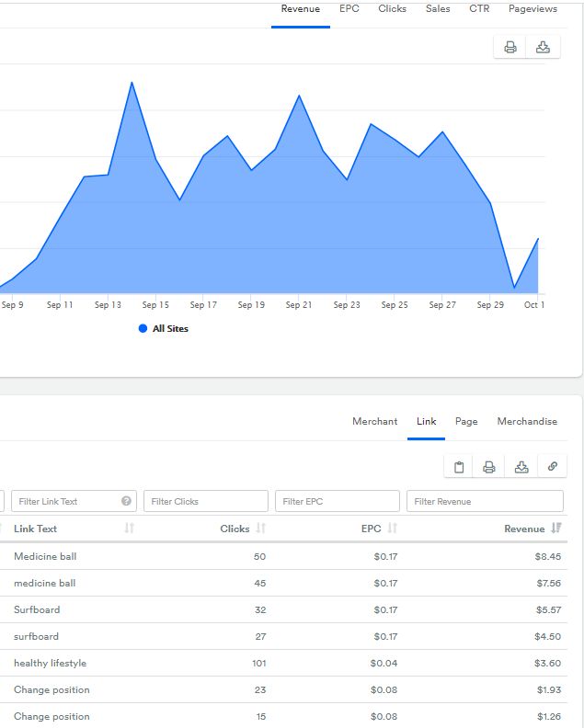Viewport: 584px width, 728px height.
Task: Switch to Revenue chart tab
Action: click(300, 9)
